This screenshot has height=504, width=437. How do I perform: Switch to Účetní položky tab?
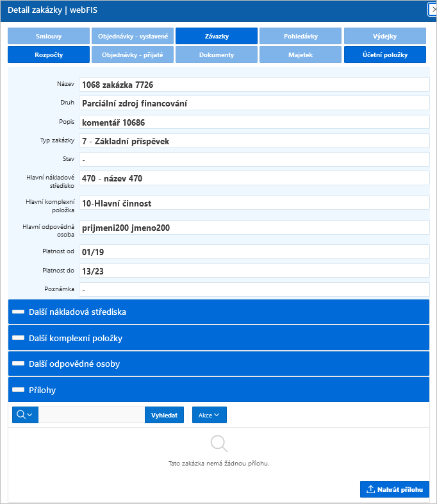[x=385, y=55]
